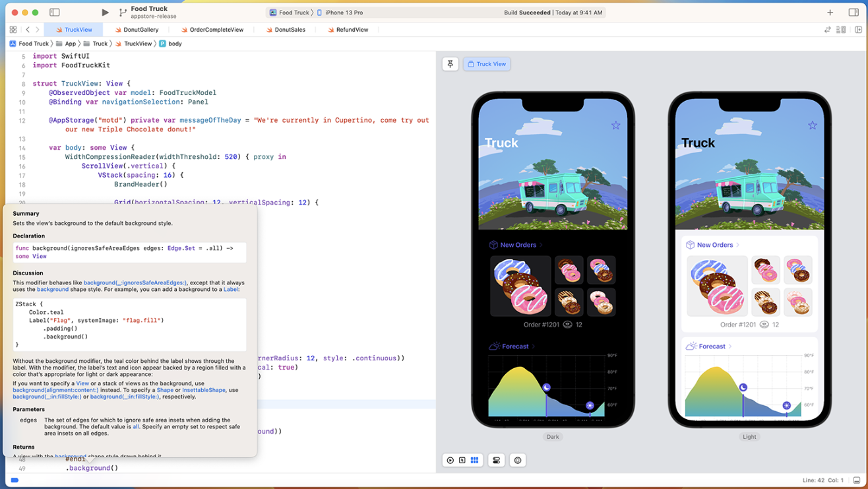Click the import FoodTruckKit line

(x=71, y=65)
